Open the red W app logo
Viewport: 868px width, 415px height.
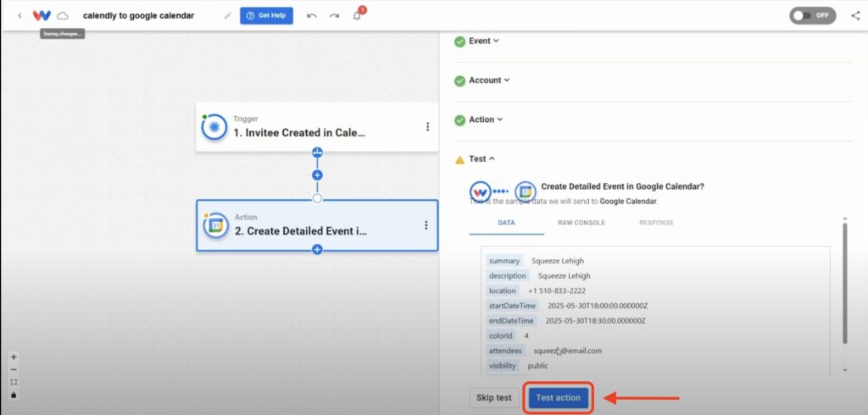point(42,15)
